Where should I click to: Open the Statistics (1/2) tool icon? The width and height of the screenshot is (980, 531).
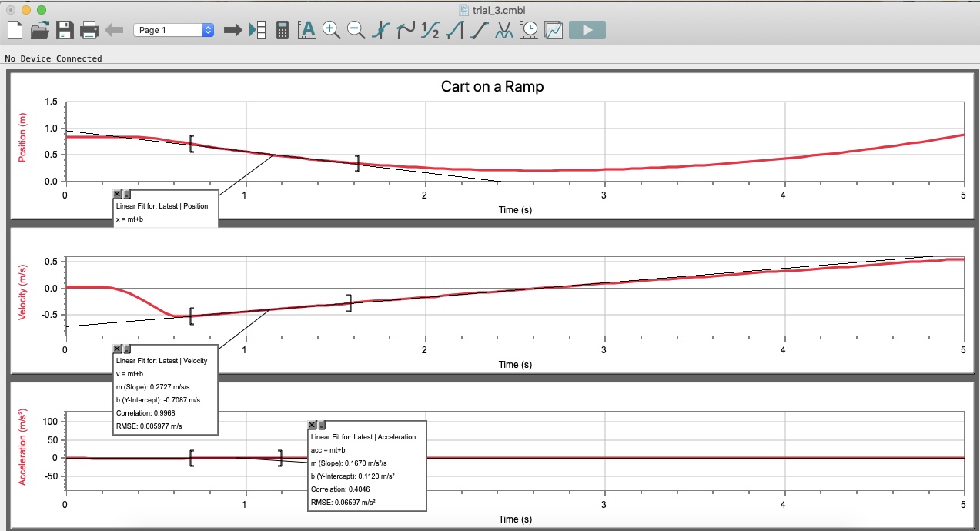pyautogui.click(x=430, y=30)
